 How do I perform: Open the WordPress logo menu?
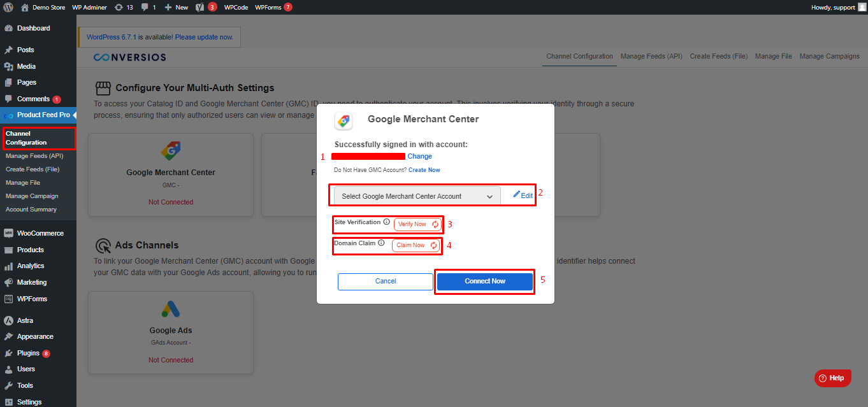click(8, 7)
